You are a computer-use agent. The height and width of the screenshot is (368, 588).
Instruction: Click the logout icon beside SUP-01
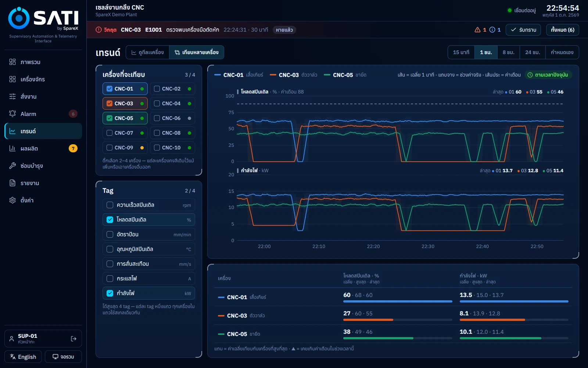(x=73, y=339)
